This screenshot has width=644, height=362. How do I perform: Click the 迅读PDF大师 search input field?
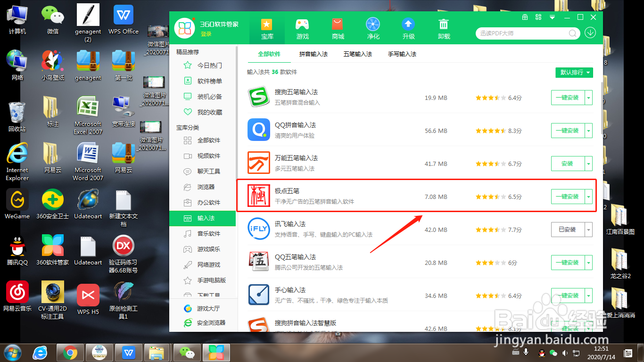tap(522, 33)
